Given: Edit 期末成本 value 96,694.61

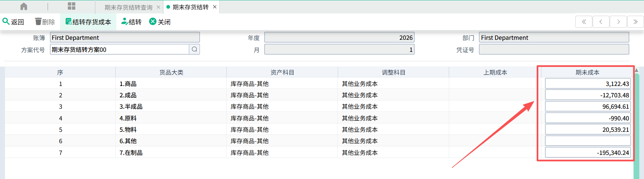Looking at the screenshot, I should click(587, 107).
